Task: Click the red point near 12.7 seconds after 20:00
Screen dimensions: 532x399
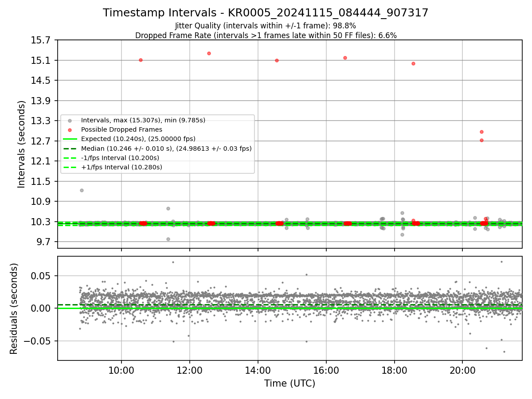Action: click(x=481, y=140)
